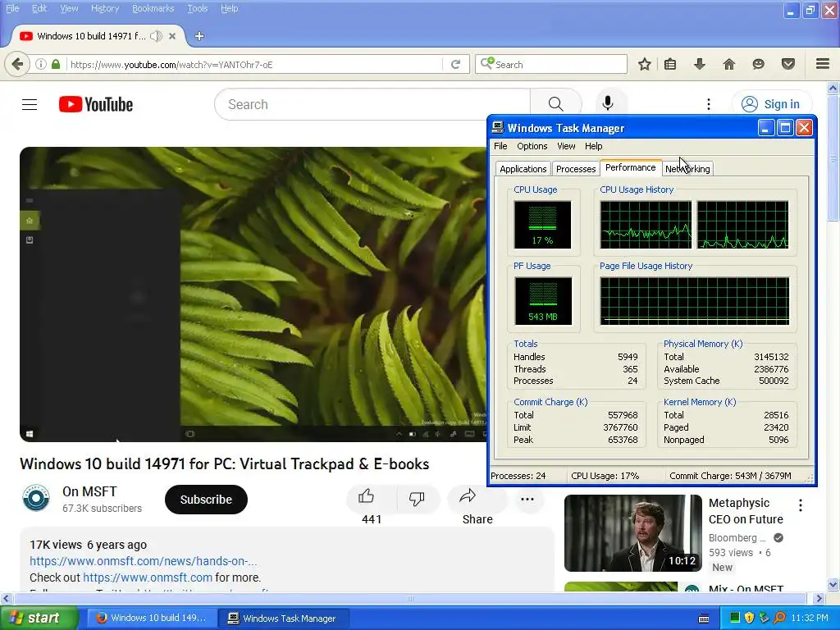The image size is (840, 630).
Task: Click the green padlock security icon
Action: click(x=56, y=64)
